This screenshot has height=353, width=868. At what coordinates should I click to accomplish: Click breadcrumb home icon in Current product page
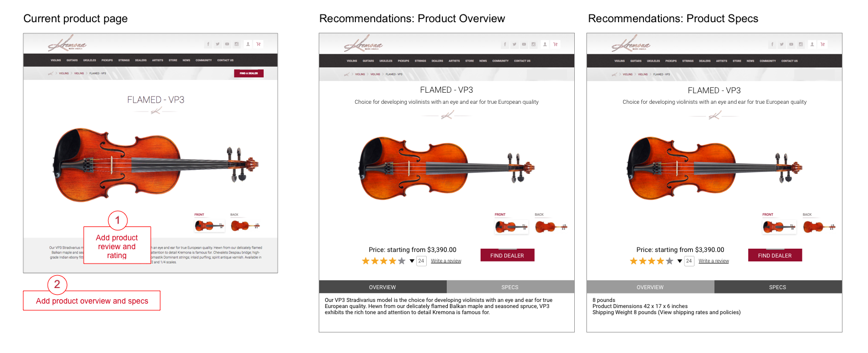coord(50,73)
